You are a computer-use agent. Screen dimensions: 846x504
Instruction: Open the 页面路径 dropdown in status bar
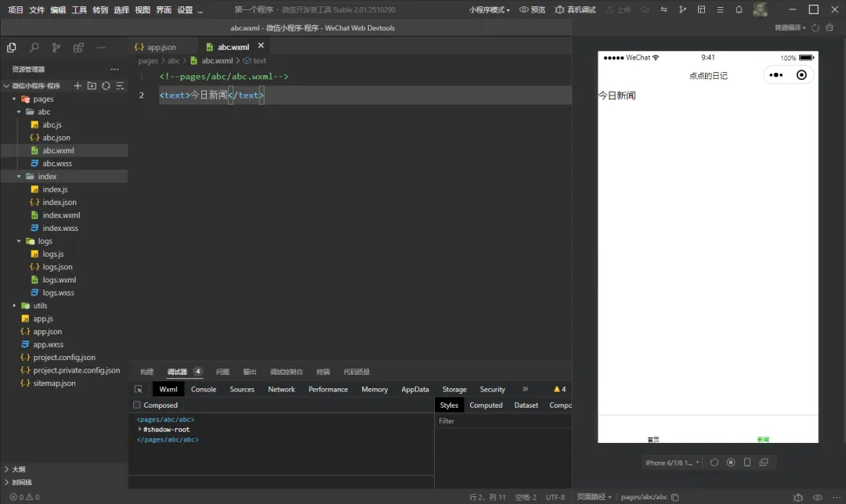tap(594, 497)
